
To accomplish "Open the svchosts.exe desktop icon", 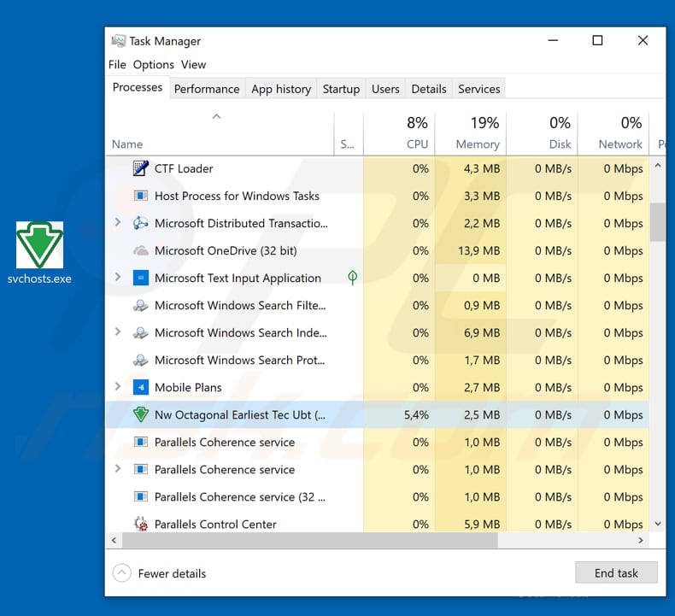I will (39, 252).
